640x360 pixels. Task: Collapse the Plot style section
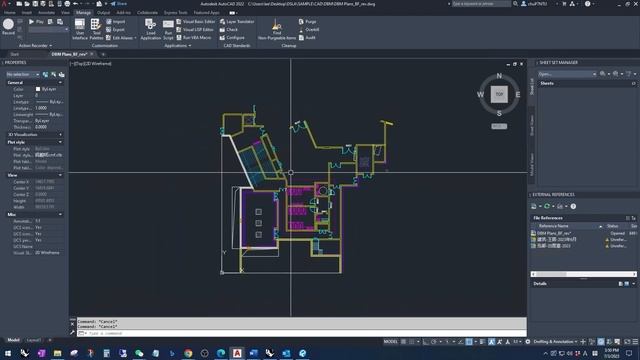[x=60, y=142]
